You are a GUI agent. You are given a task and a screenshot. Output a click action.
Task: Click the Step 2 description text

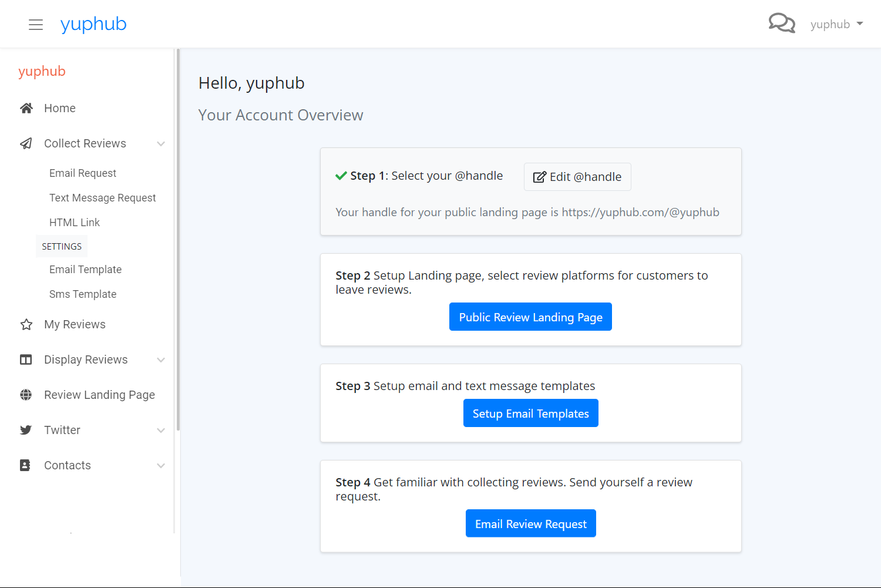coord(522,283)
